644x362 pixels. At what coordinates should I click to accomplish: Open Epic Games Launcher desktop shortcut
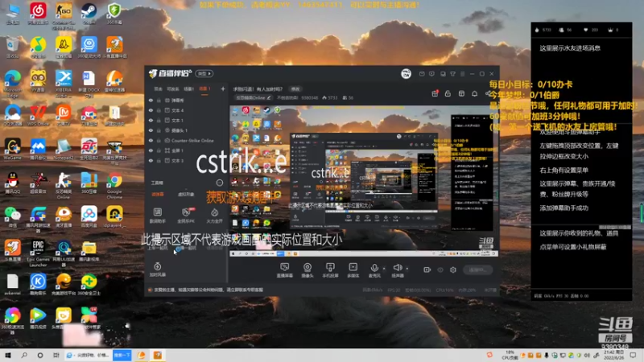tap(38, 253)
